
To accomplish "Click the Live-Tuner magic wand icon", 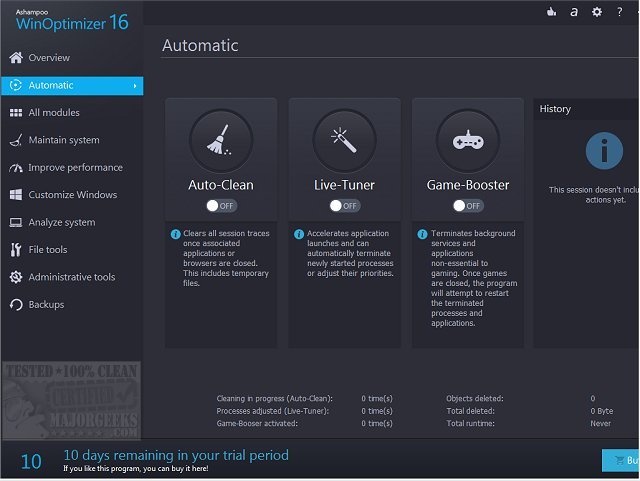I will click(344, 140).
